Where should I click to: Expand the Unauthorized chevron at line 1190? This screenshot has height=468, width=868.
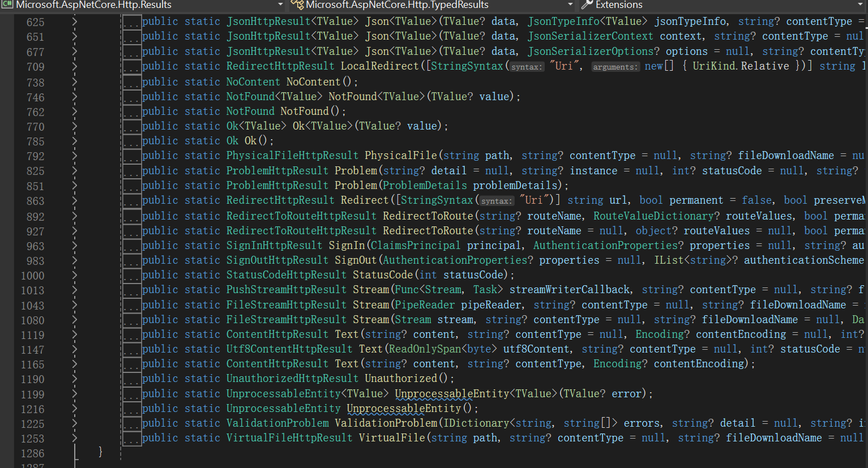click(x=74, y=379)
